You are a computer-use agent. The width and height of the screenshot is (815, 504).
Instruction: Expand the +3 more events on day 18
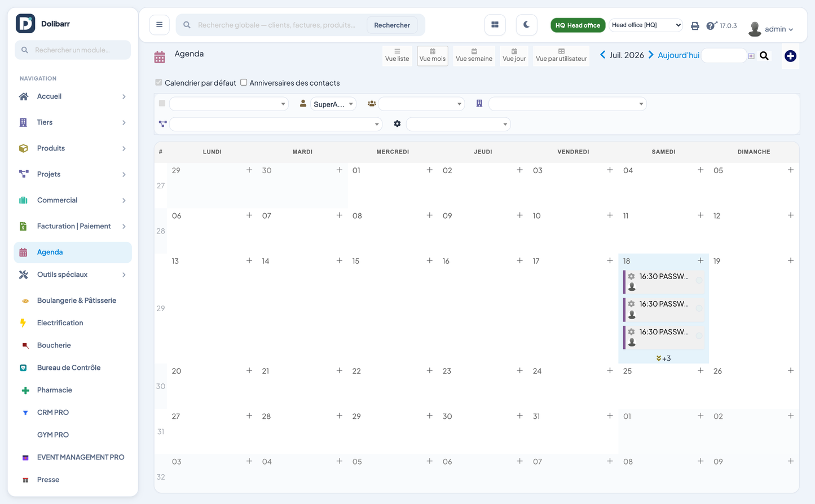pyautogui.click(x=663, y=358)
